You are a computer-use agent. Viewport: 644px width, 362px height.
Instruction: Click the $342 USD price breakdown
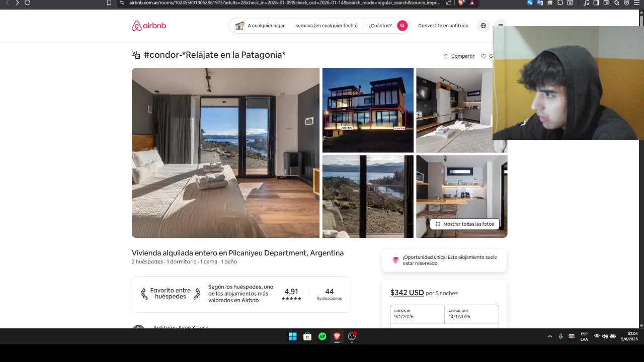pos(407,293)
